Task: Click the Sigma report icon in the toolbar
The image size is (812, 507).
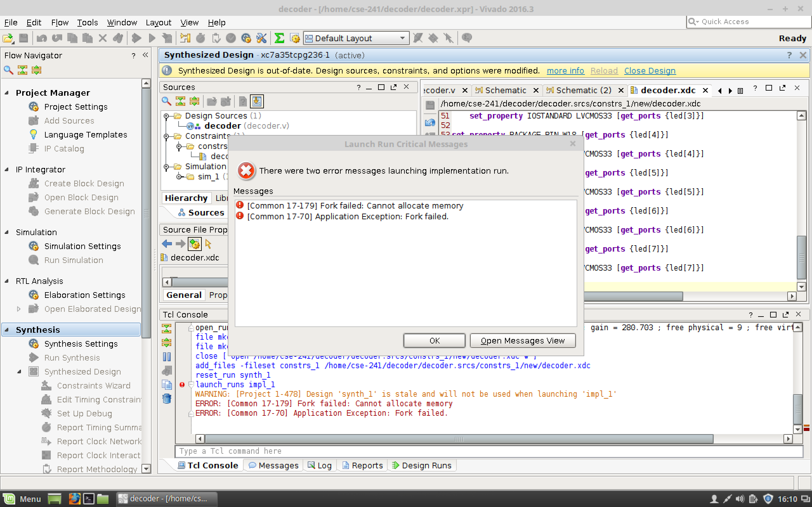Action: point(279,38)
